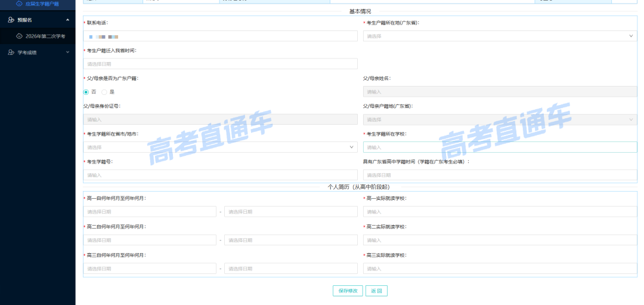This screenshot has width=644, height=305.
Task: Click the icon beside 2026年第二次学考
Action: click(19, 36)
